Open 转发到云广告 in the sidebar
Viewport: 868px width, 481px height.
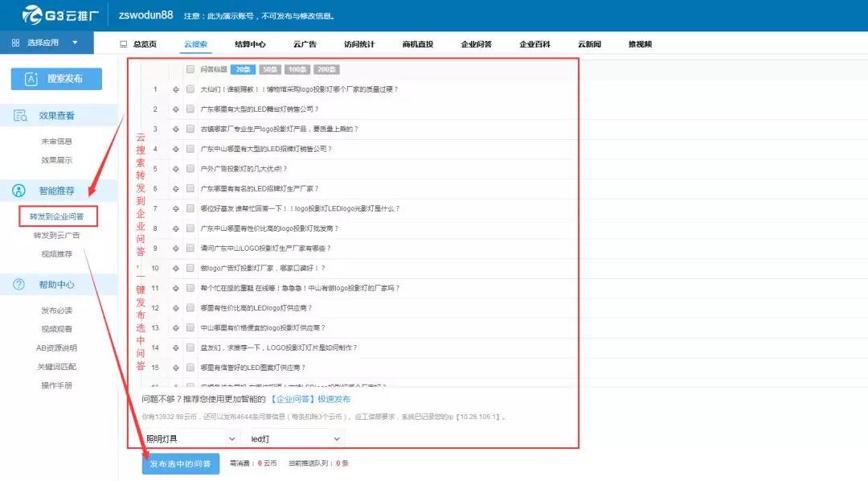56,236
